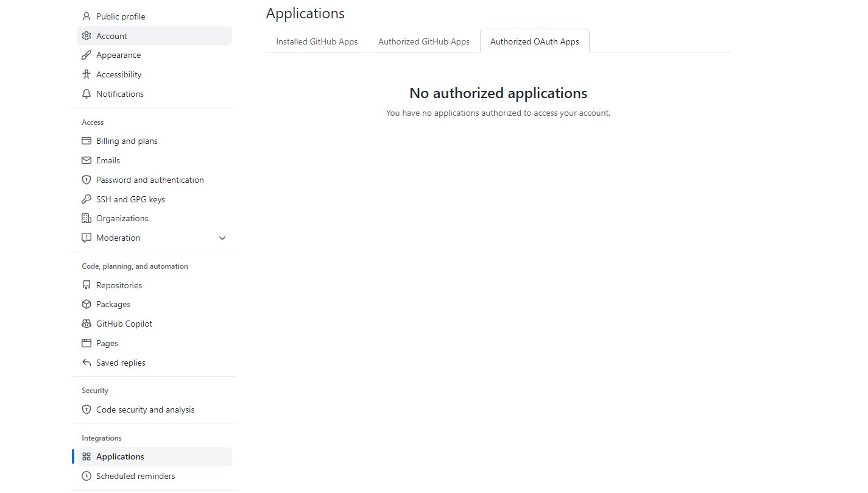Image resolution: width=868 pixels, height=493 pixels.
Task: Expand the Moderation section chevron
Action: click(222, 238)
